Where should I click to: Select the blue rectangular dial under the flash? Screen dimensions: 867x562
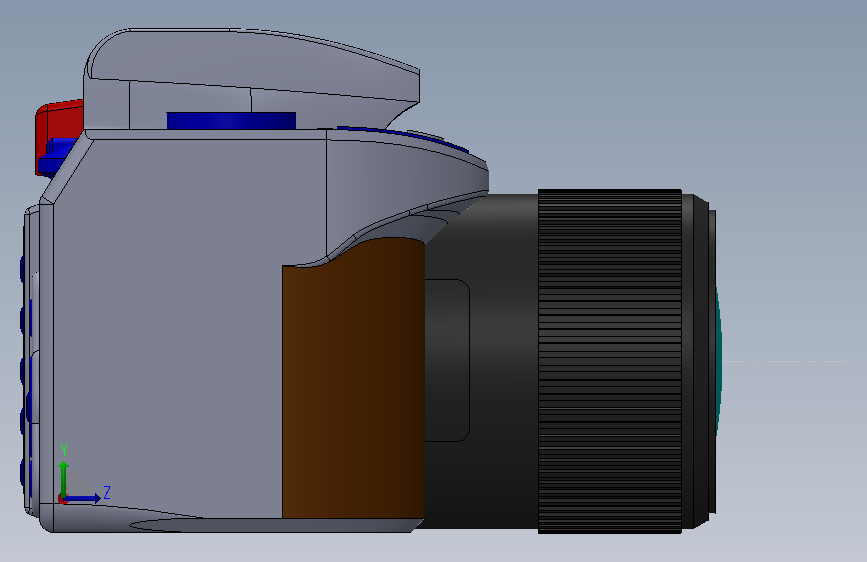click(231, 121)
